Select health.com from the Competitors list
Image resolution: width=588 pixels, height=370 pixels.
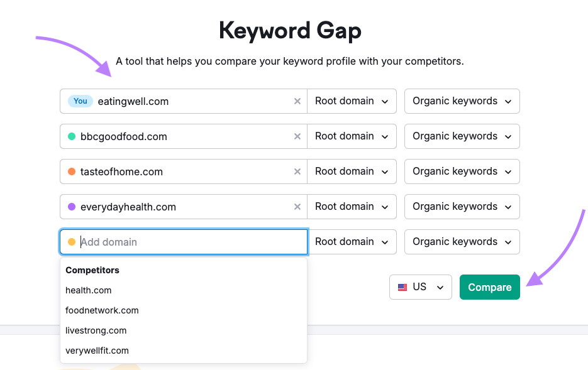point(88,290)
